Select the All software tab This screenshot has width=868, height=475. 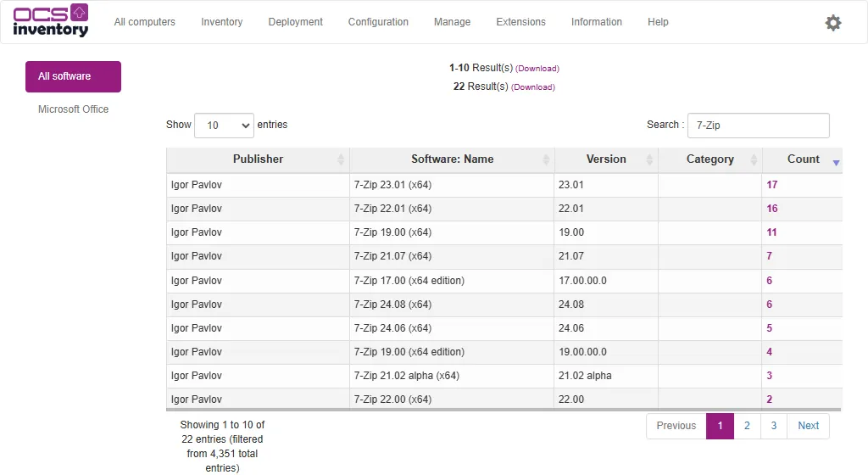click(x=73, y=76)
